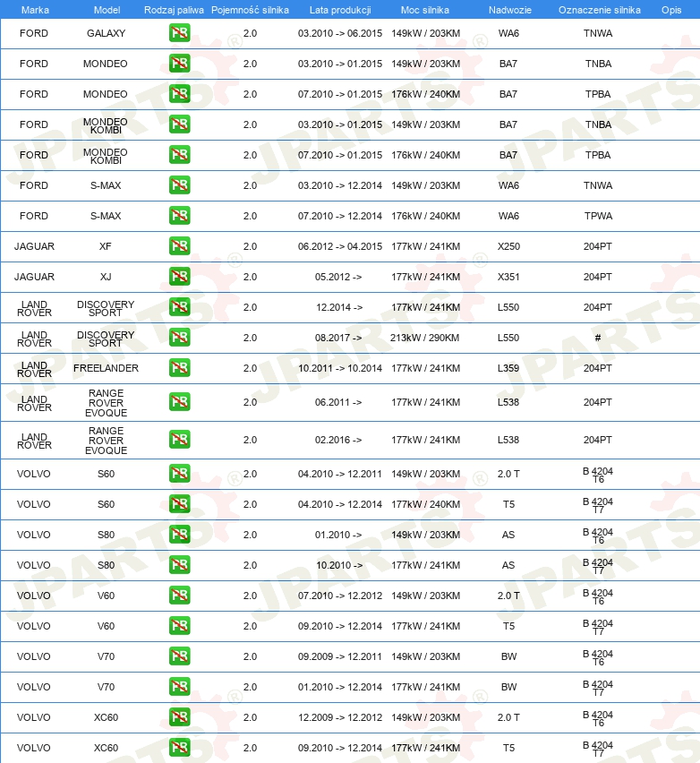Select the 12.2009 -> 12.2012 date cell
The width and height of the screenshot is (700, 763).
point(340,717)
